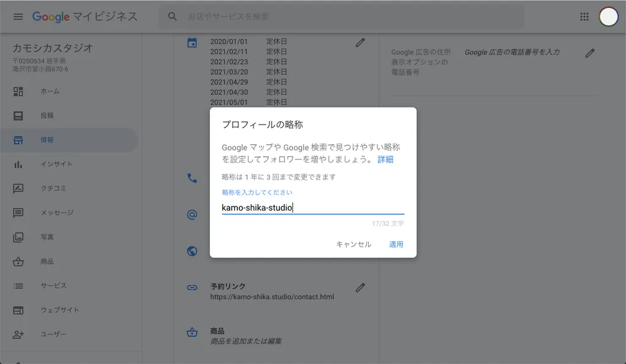
Task: Open サービス in the sidebar
Action: coord(54,286)
